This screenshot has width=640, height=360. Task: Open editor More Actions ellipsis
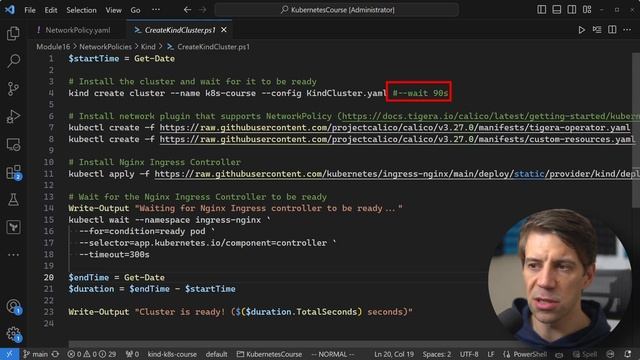point(627,30)
